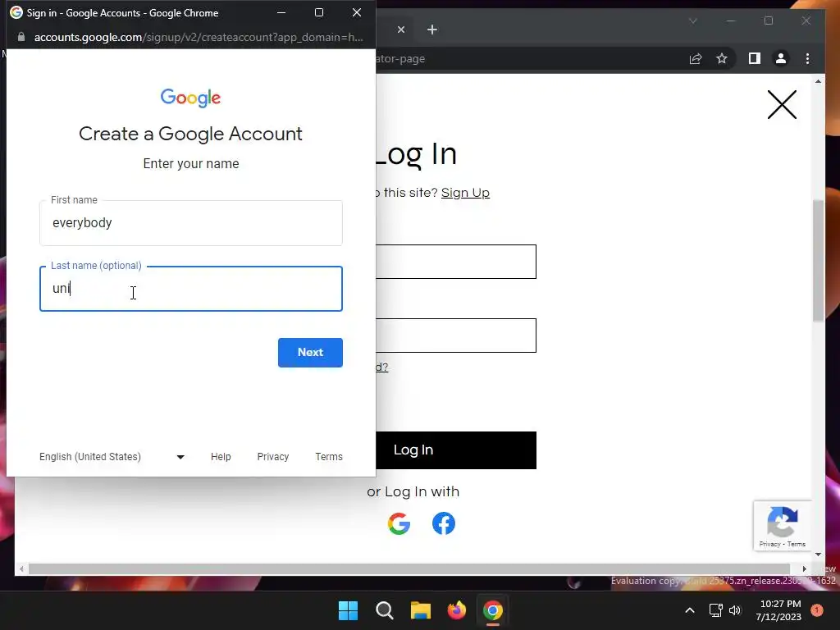
Task: Open the Help link in Google popup
Action: (221, 456)
